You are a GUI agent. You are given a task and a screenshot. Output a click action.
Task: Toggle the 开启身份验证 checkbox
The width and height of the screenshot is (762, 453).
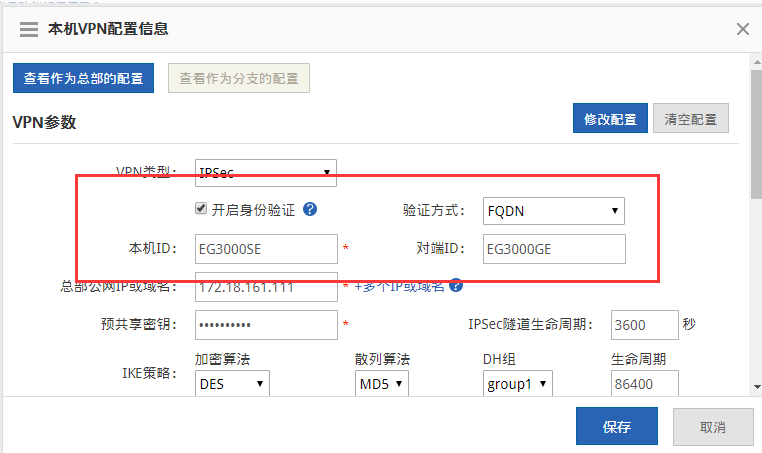point(201,209)
